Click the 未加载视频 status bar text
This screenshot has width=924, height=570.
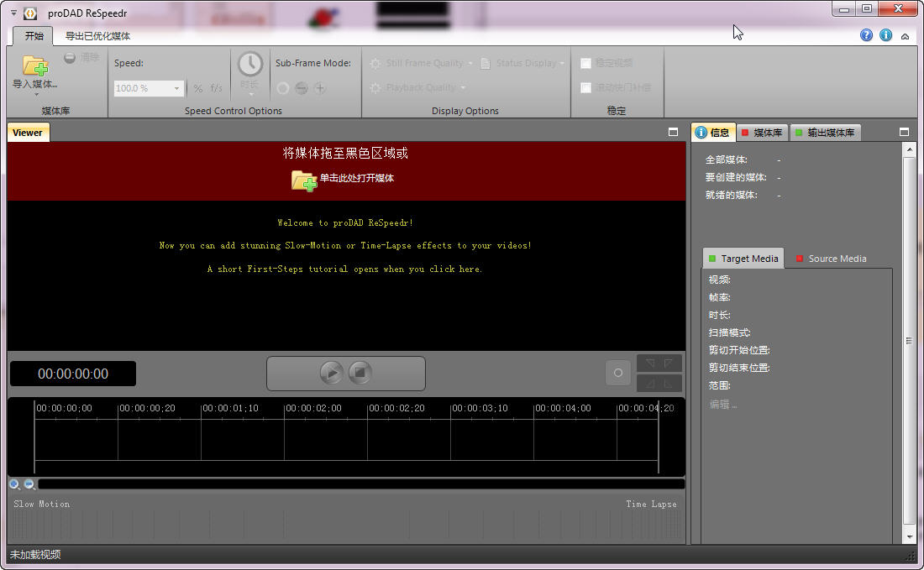point(35,555)
